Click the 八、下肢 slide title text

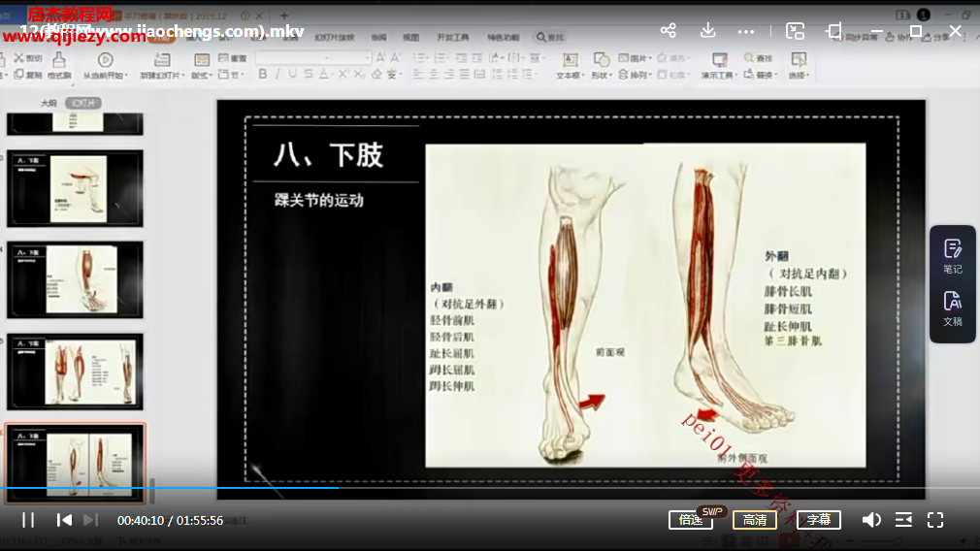[x=328, y=155]
